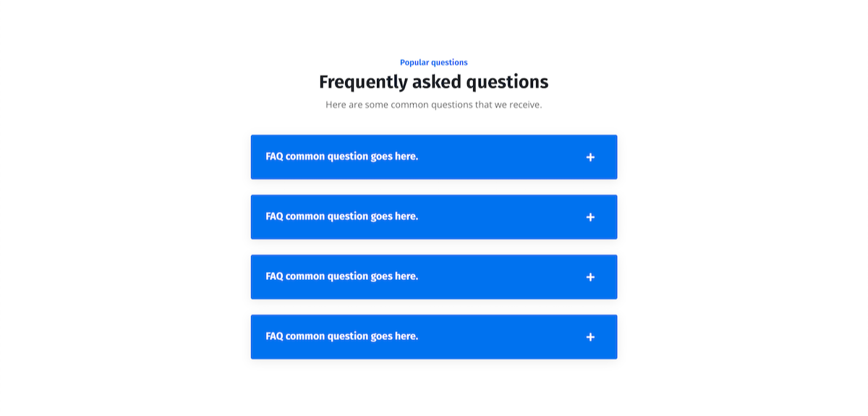Click the plus icon on the third FAQ
868x416 pixels.
tap(590, 277)
